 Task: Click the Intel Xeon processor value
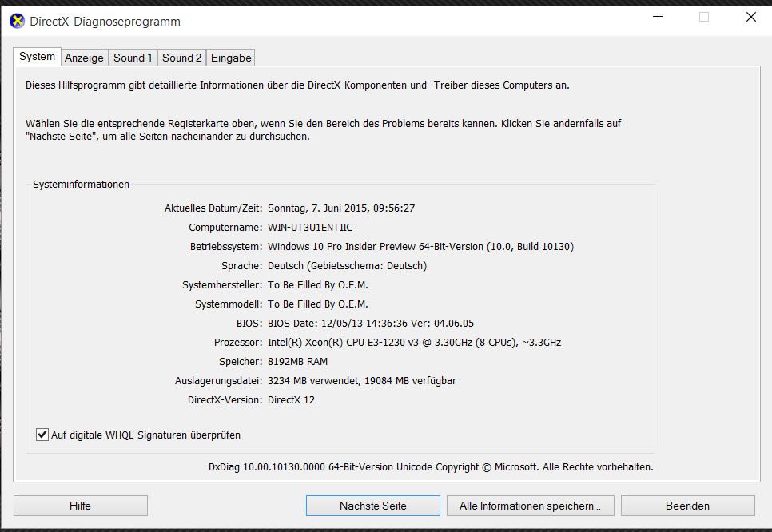[x=414, y=343]
